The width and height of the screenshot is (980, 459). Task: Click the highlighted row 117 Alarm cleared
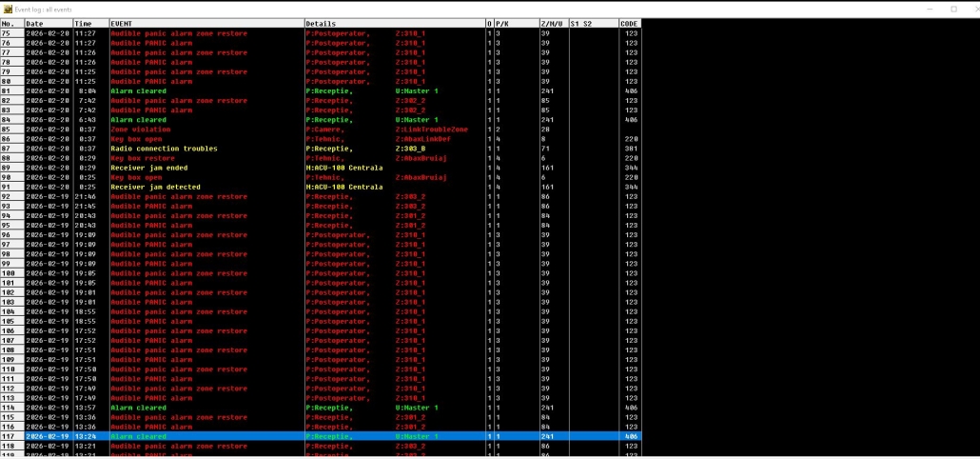pos(138,436)
